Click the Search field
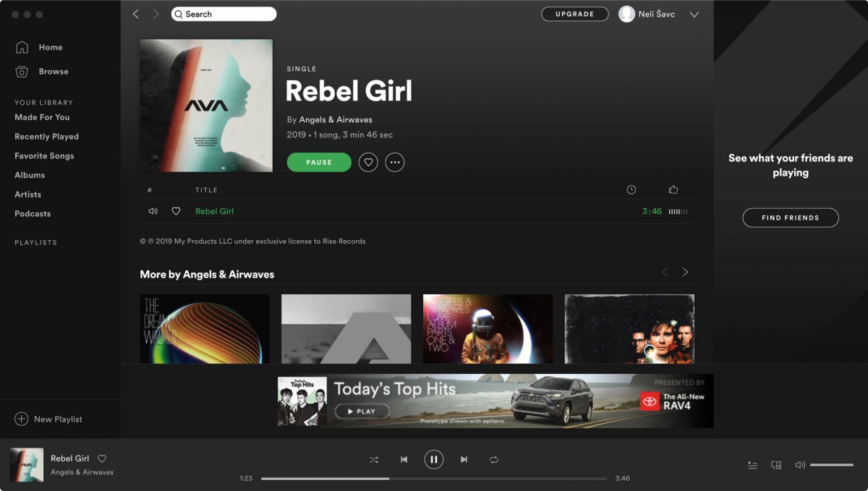This screenshot has height=491, width=868. click(224, 14)
